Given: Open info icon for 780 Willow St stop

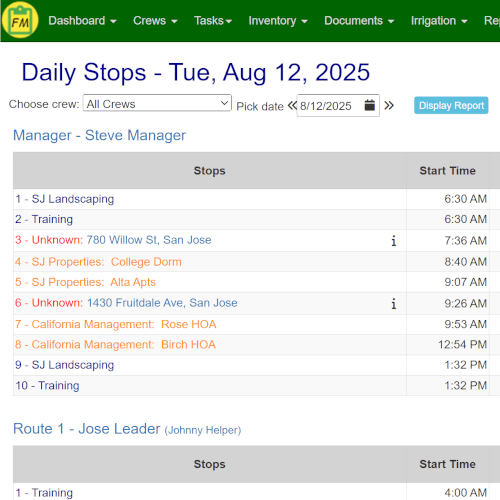Looking at the screenshot, I should pos(394,241).
